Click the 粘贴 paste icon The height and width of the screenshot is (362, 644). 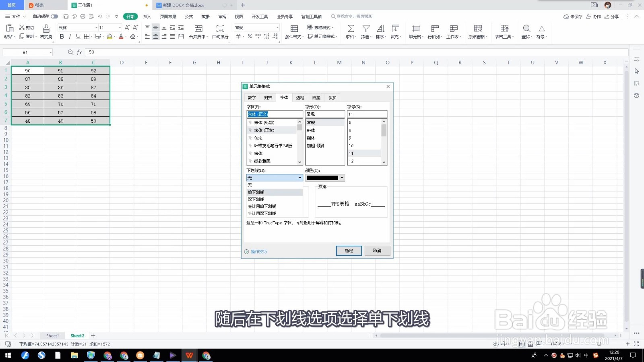(9, 29)
